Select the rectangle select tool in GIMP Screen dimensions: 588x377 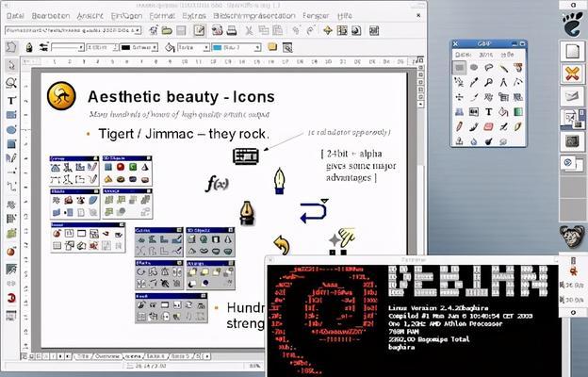tap(460, 68)
